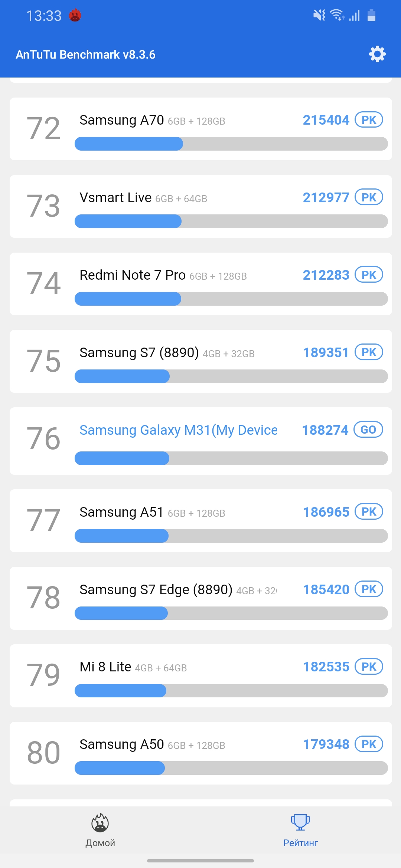Tap the Samsung S7 Edge (8890) name
401x868 pixels.
tap(156, 589)
